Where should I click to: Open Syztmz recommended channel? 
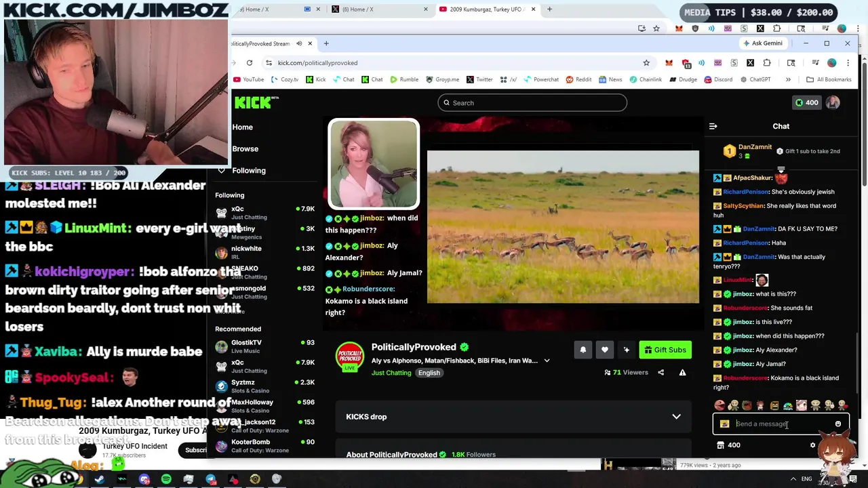[x=264, y=386]
